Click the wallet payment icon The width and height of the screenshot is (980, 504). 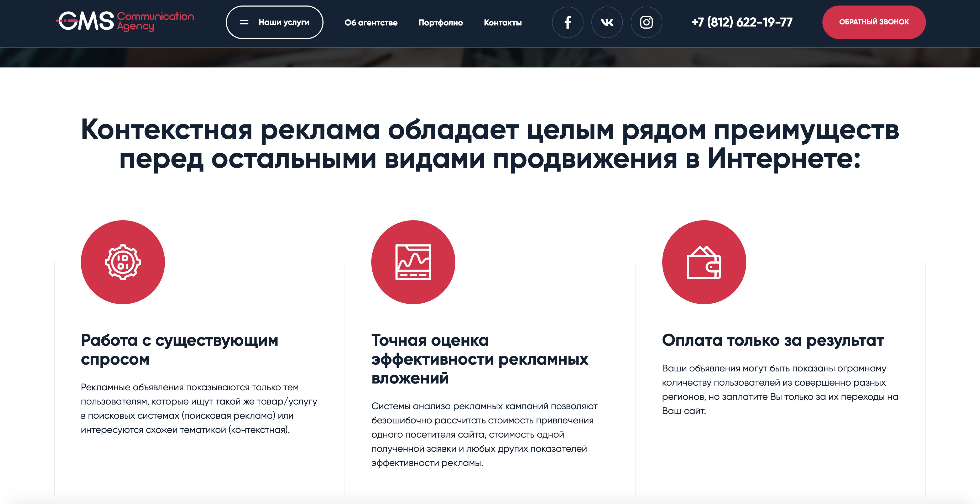click(x=704, y=262)
